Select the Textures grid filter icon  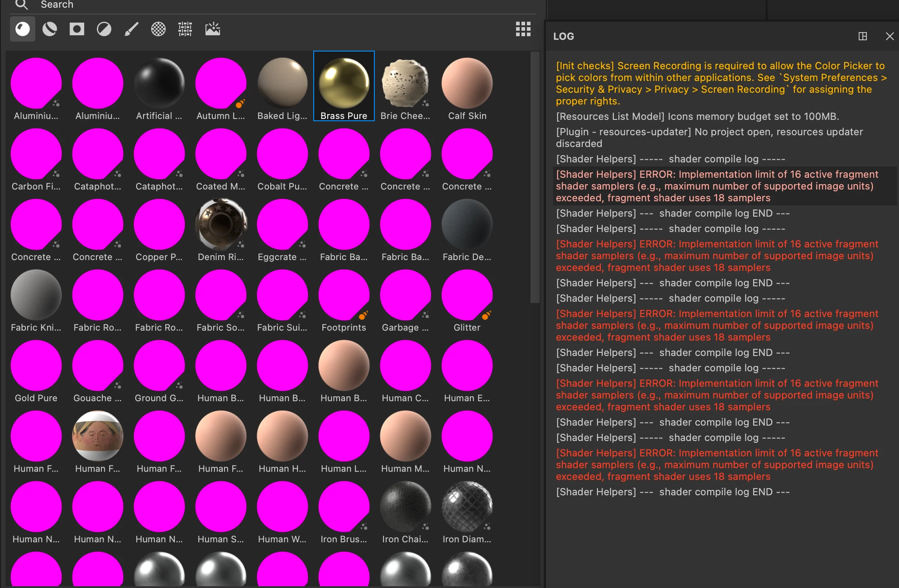pos(185,29)
